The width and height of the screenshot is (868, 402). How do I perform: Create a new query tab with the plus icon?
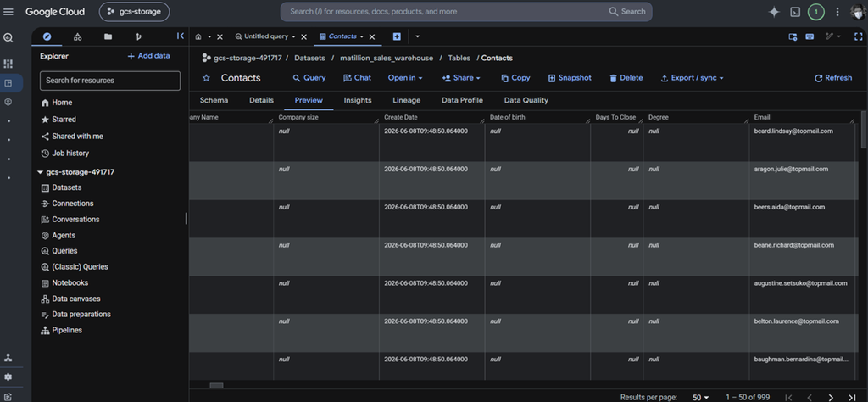point(397,36)
